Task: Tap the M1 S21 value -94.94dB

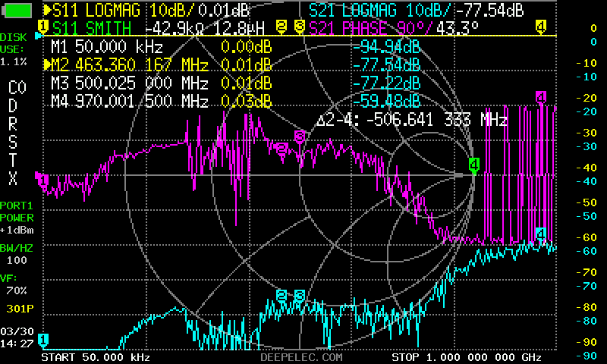Action: tap(386, 47)
